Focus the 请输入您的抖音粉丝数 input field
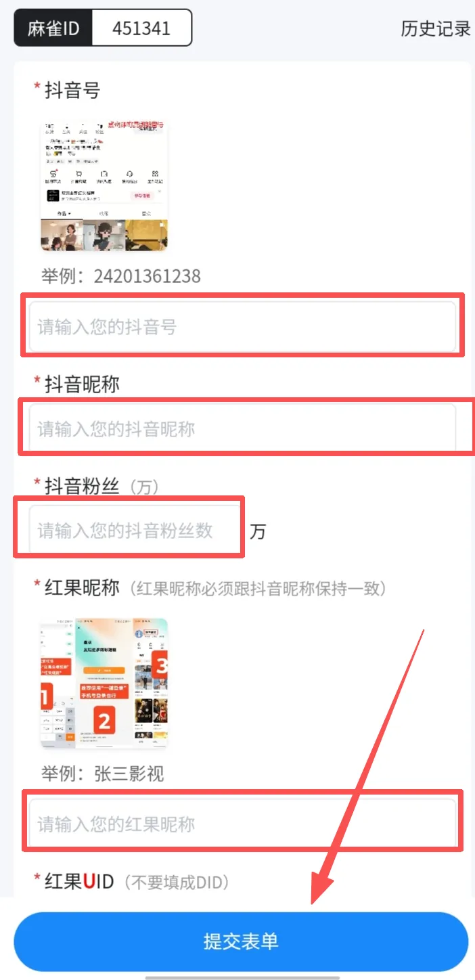The height and width of the screenshot is (980, 475). [135, 530]
